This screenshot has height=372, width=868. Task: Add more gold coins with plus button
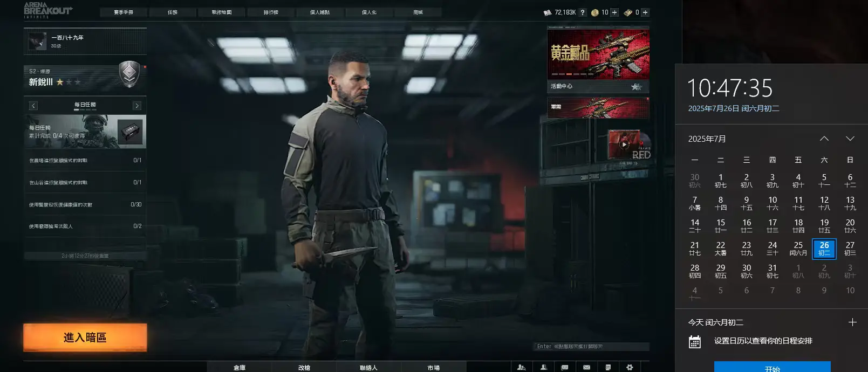(x=614, y=12)
